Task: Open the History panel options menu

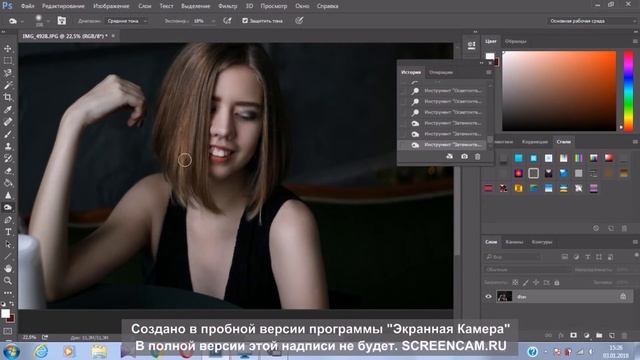Action: 489,72
